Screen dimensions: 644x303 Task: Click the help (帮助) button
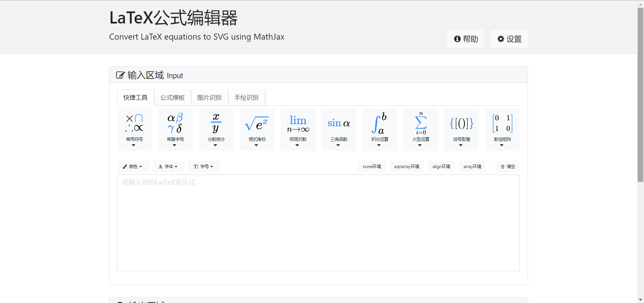pyautogui.click(x=466, y=39)
